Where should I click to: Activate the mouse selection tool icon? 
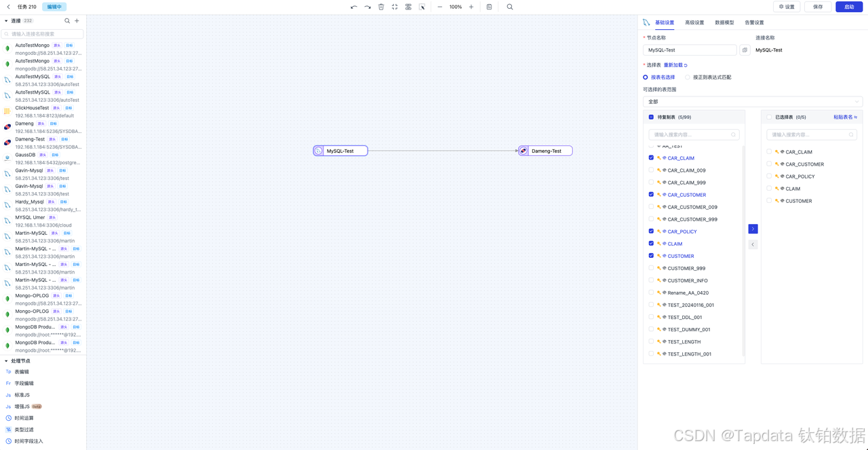click(422, 7)
